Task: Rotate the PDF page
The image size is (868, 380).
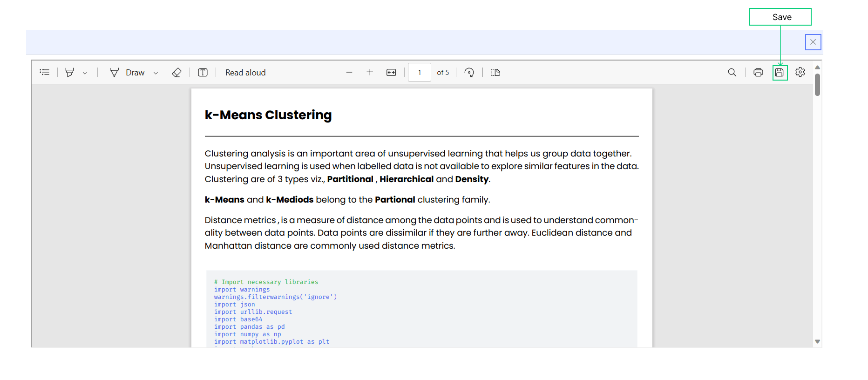Action: [x=469, y=72]
